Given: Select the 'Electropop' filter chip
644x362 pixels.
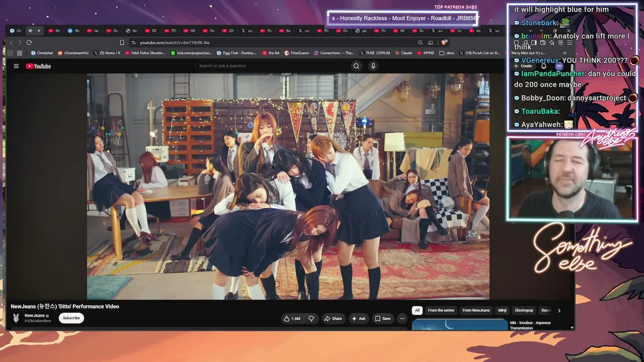Looking at the screenshot, I should coord(524,310).
